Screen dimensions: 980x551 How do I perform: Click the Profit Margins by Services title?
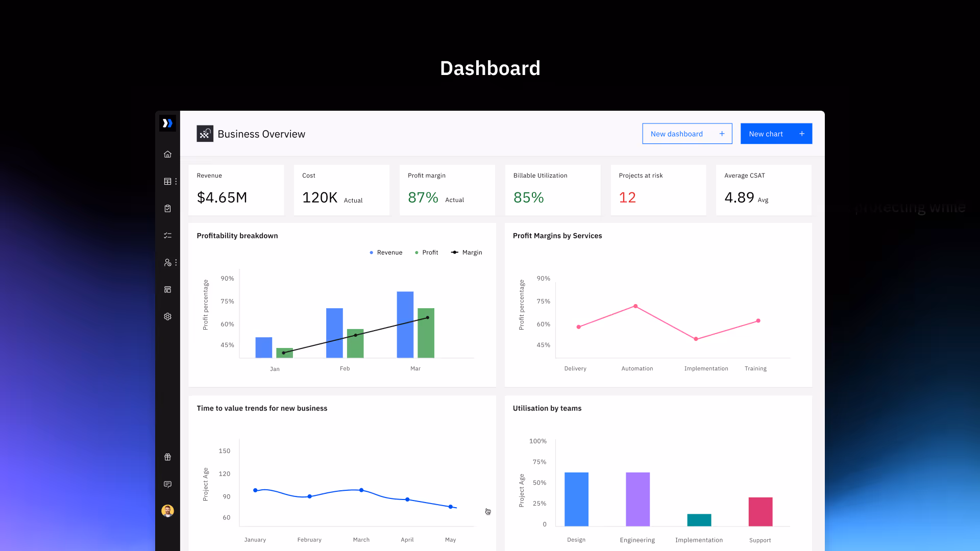(557, 236)
